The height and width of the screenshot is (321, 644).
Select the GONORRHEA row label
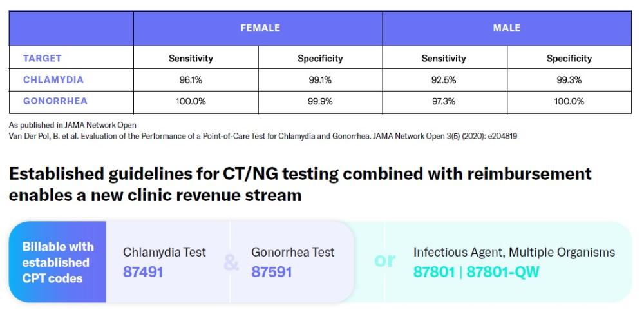tap(55, 101)
